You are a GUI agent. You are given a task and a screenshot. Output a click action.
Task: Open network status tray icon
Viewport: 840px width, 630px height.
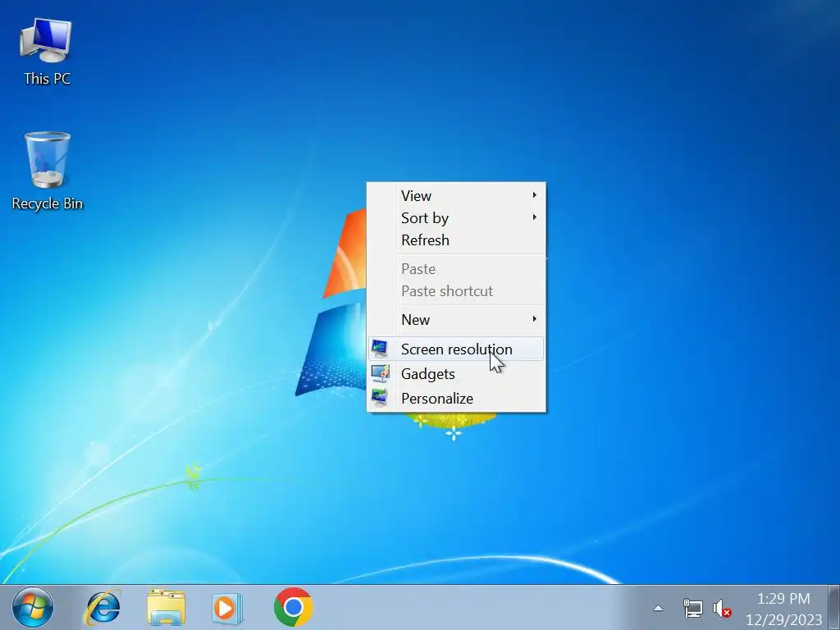click(692, 608)
